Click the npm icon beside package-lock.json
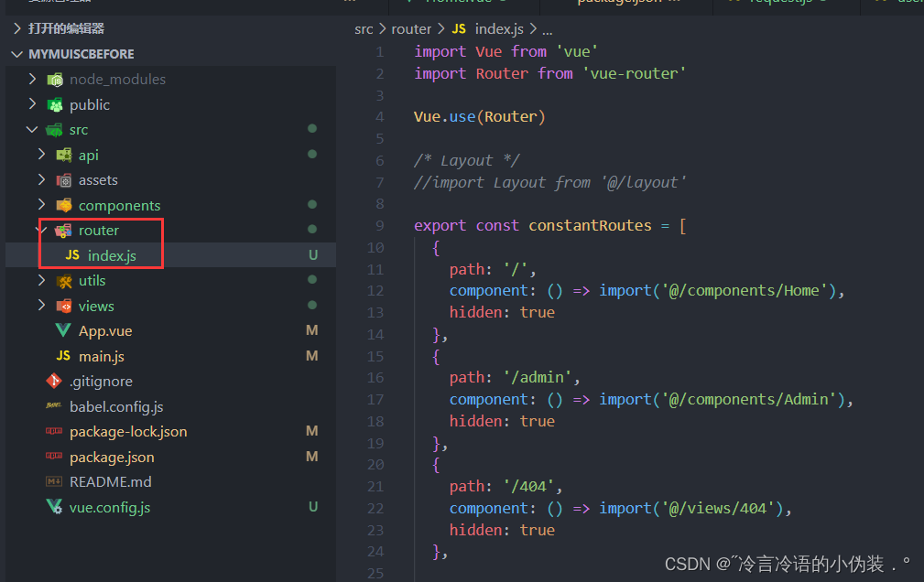924x582 pixels. [54, 431]
